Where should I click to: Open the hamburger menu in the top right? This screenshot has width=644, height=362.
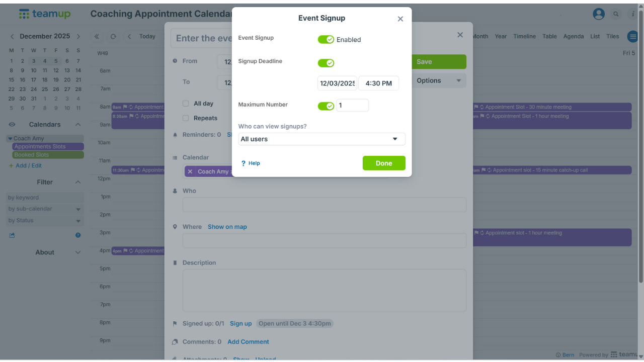point(632,36)
